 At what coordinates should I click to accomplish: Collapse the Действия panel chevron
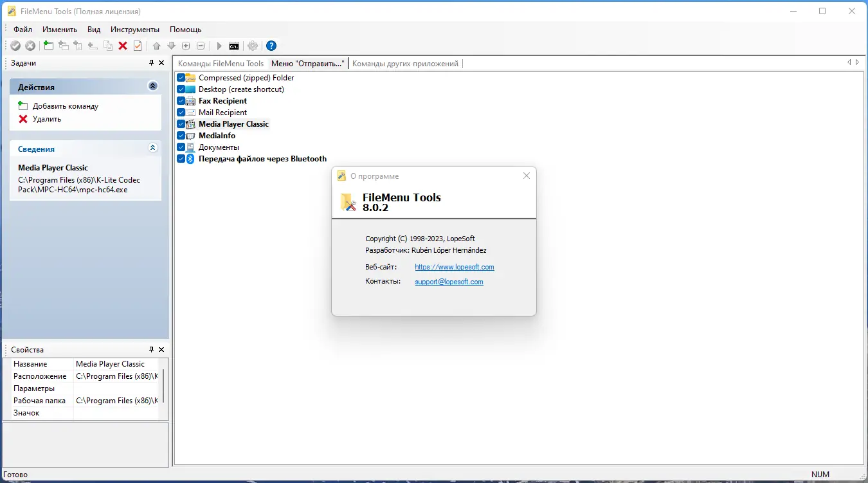point(152,86)
